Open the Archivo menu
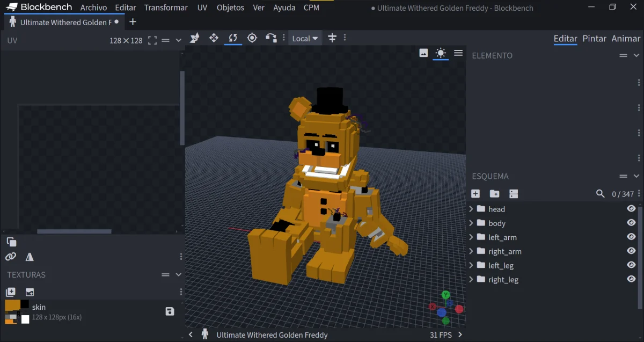This screenshot has height=342, width=644. coord(93,8)
